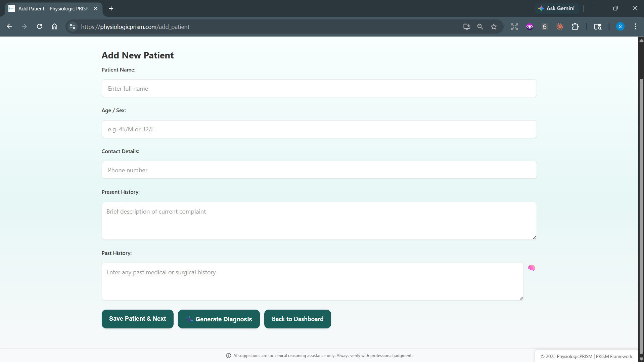Open the browser extensions puzzle icon
The height and width of the screenshot is (362, 644).
[575, 27]
